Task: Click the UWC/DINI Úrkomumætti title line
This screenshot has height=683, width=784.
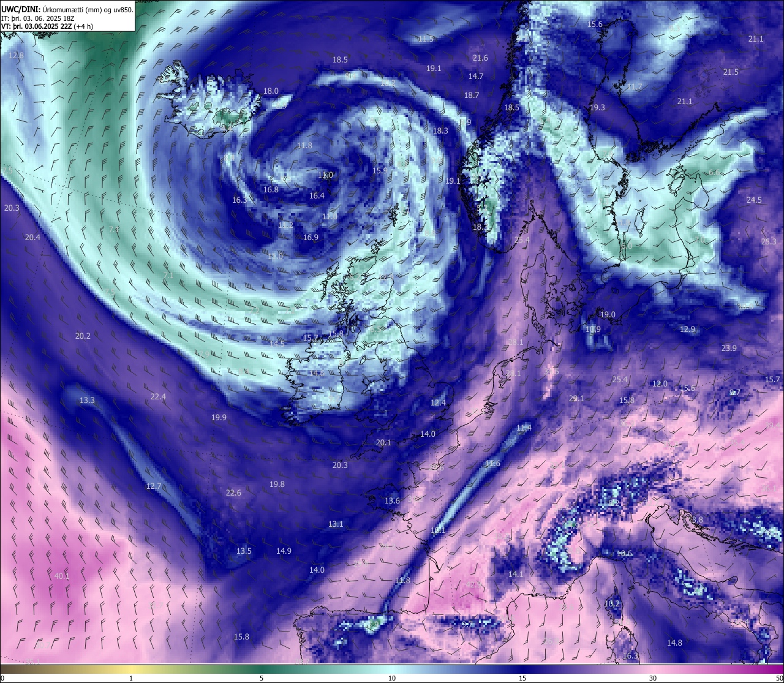Action: [67, 9]
